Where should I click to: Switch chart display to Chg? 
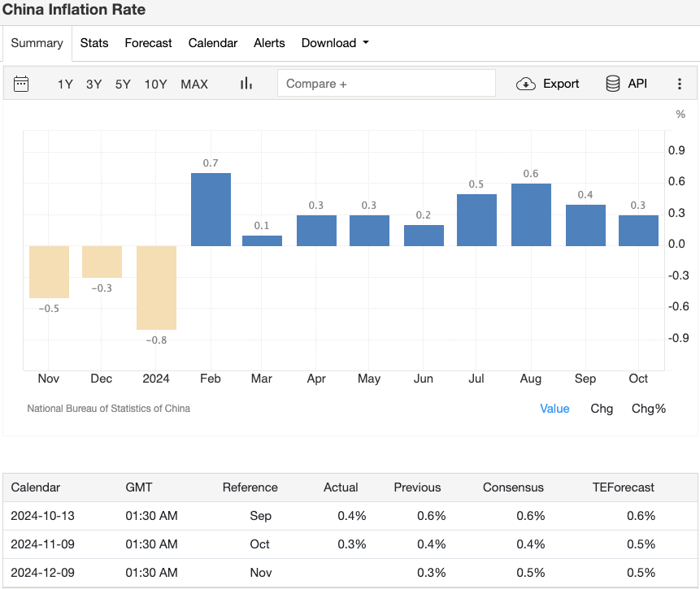tap(602, 409)
